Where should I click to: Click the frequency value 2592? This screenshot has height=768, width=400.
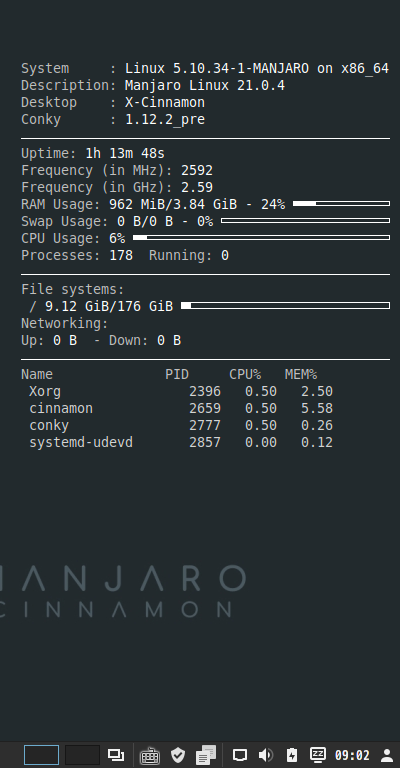tap(197, 170)
